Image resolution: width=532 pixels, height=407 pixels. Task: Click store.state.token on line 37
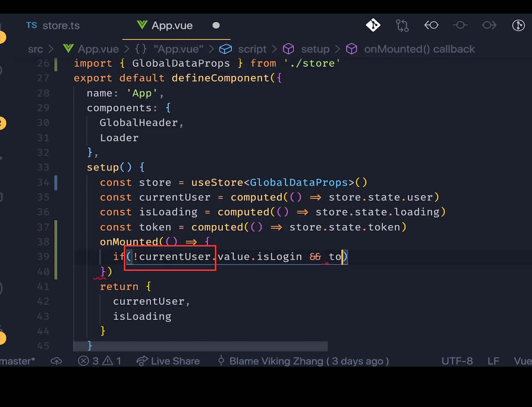[x=345, y=227]
